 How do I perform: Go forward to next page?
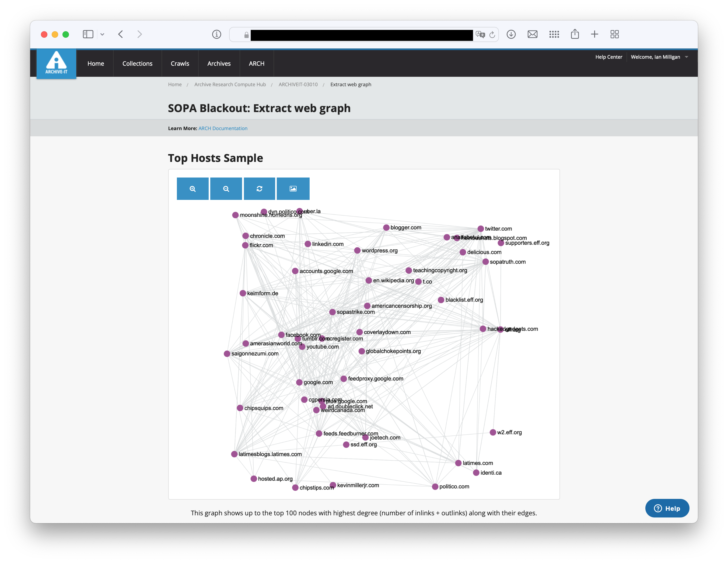tap(140, 34)
